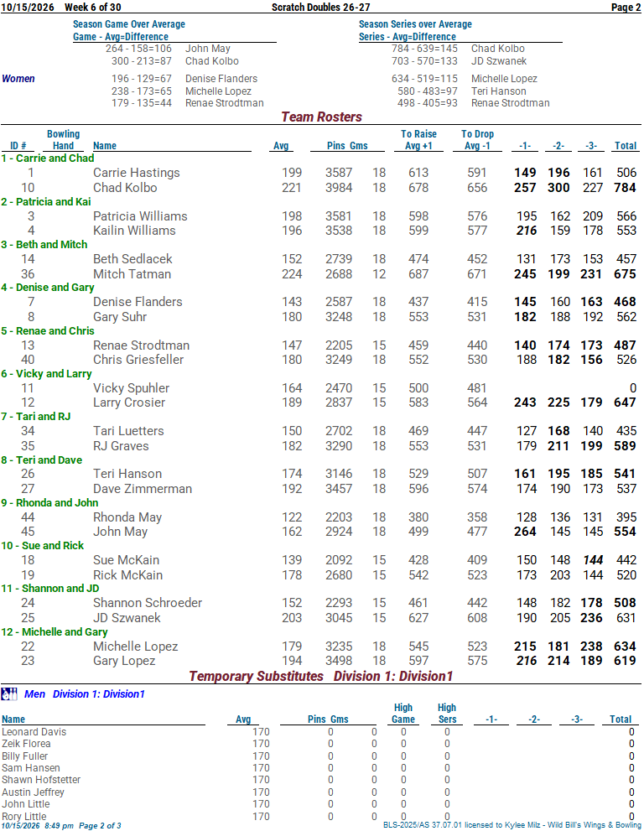Click Chad Kolbo's 300 game score

pyautogui.click(x=558, y=188)
